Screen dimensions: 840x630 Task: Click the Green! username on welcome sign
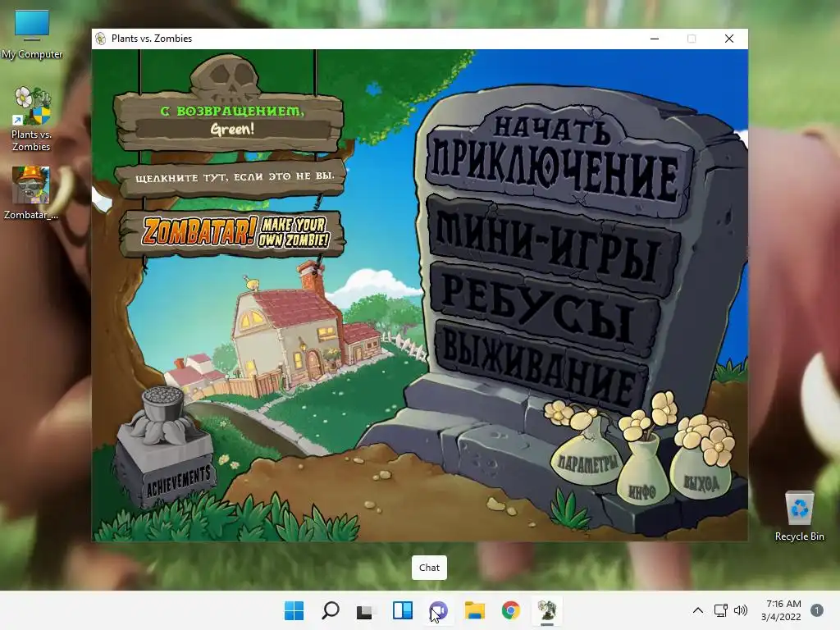[x=232, y=129]
